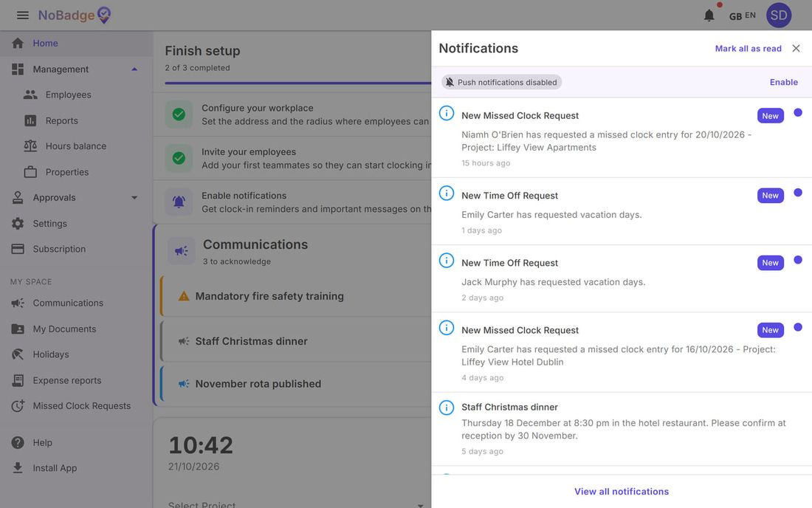Open Hours balance page
Screen dimensions: 812x508
pyautogui.click(x=76, y=146)
